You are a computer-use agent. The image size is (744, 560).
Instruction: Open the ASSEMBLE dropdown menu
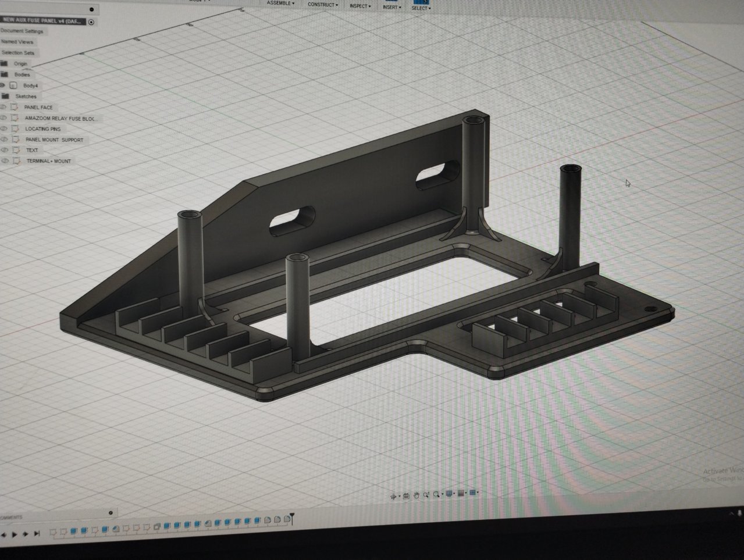[x=280, y=3]
